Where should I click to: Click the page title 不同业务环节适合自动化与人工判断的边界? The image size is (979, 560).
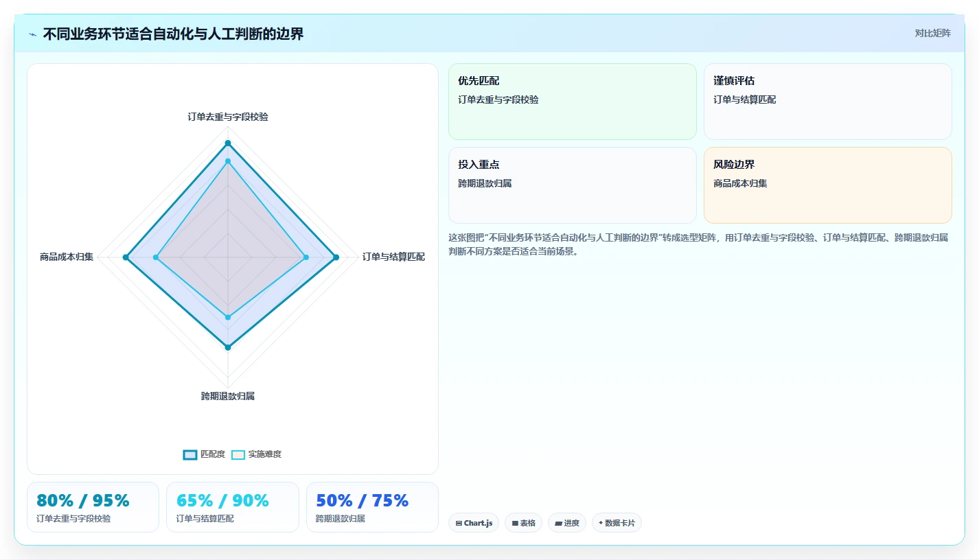[173, 34]
